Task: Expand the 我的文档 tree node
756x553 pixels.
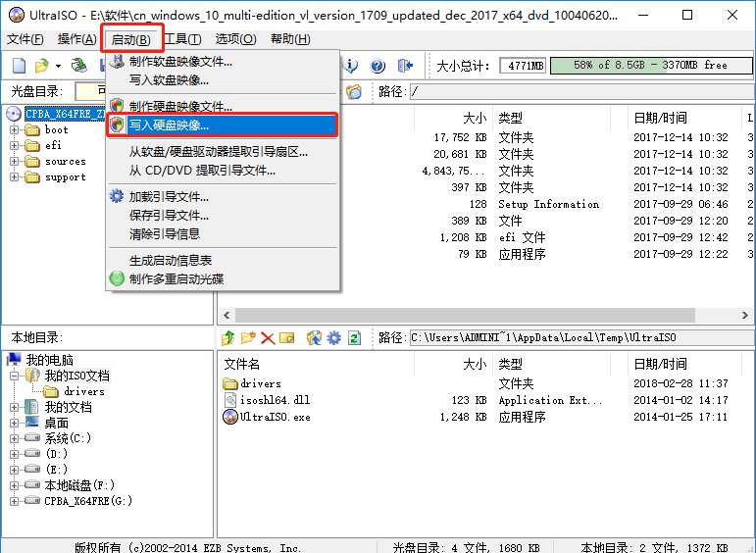Action: click(14, 408)
